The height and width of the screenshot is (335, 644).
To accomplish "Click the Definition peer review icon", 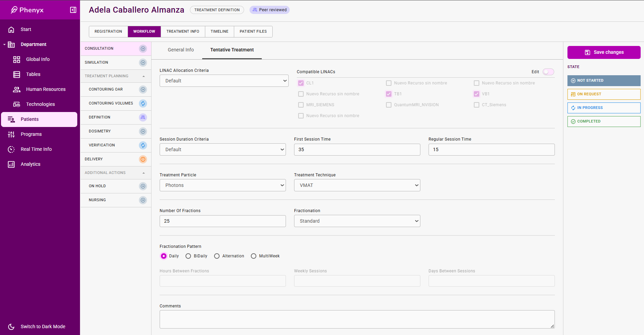I will [x=143, y=117].
